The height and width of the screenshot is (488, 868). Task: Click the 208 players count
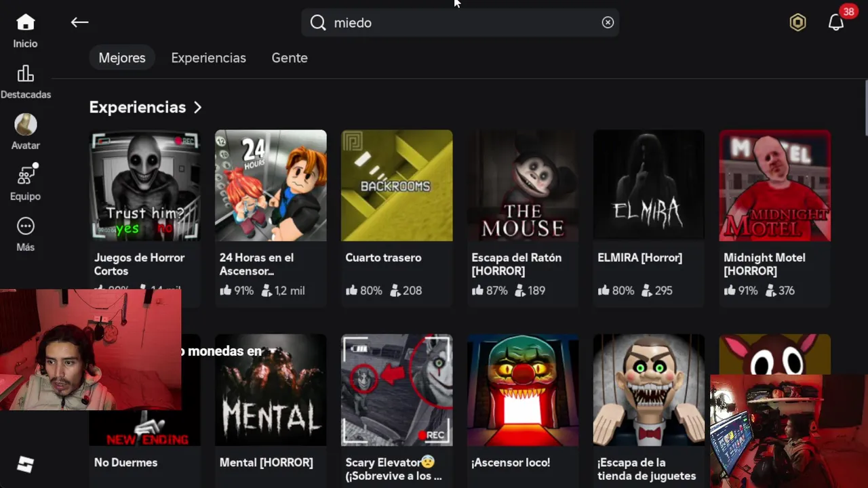coord(406,290)
